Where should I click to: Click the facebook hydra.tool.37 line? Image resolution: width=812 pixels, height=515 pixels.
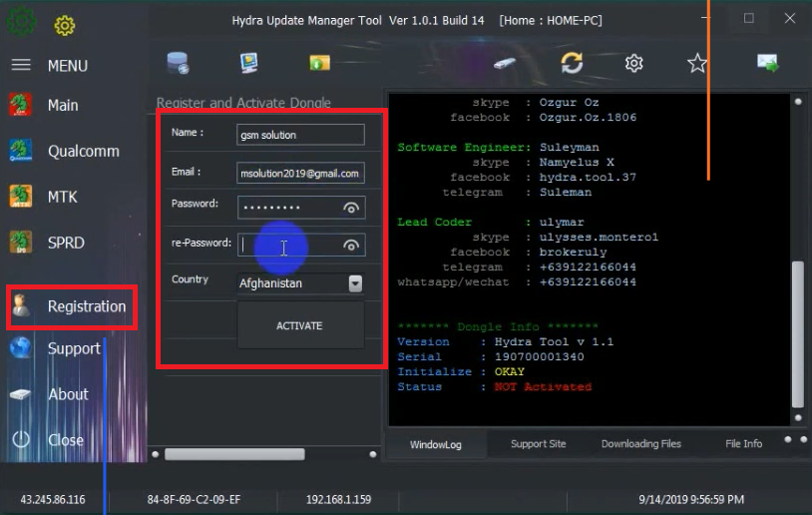point(544,178)
